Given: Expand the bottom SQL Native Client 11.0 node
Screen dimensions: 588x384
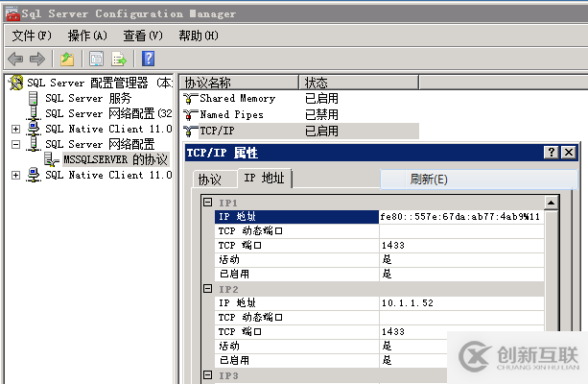Looking at the screenshot, I should [x=15, y=176].
